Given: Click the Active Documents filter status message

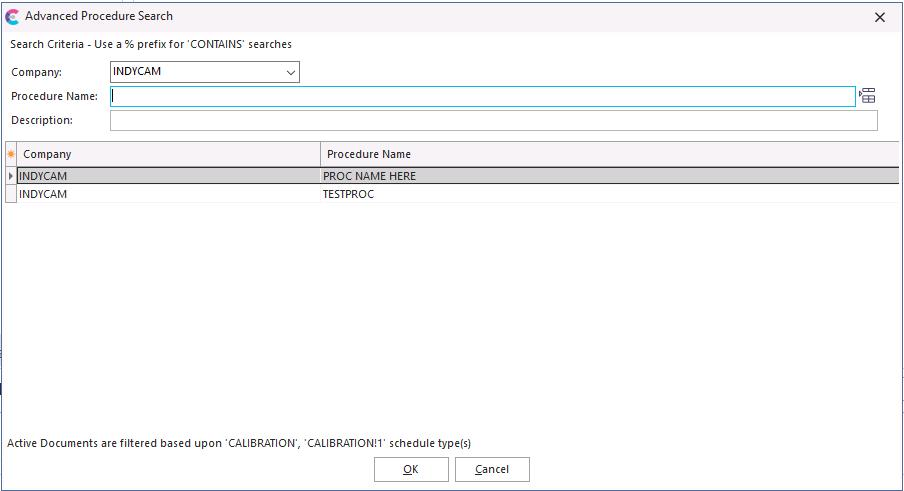Looking at the screenshot, I should coord(238,443).
